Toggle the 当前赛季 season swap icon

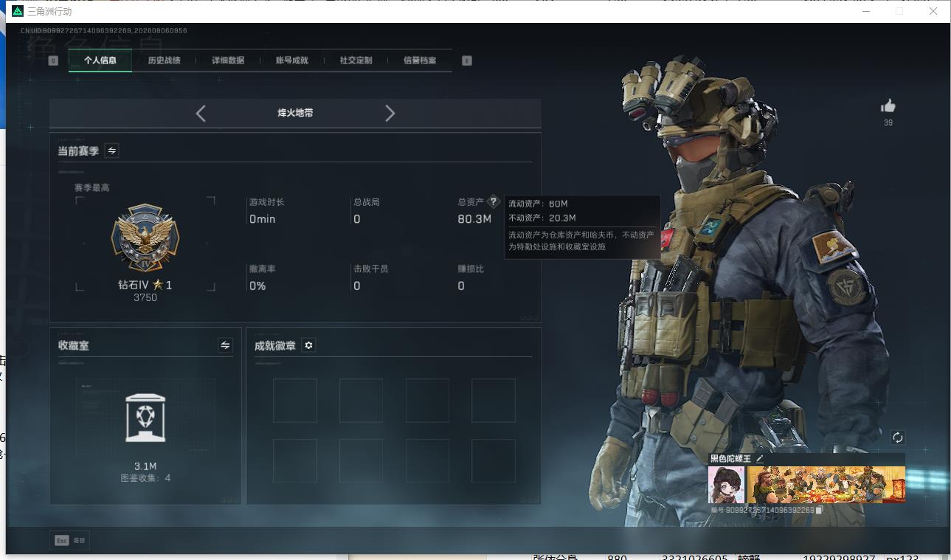coord(111,151)
